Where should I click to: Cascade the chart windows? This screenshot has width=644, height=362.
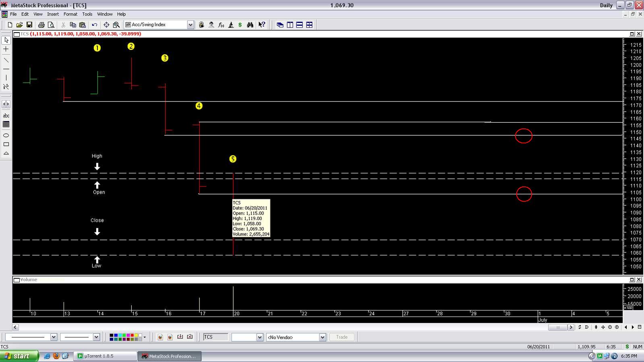tap(280, 25)
